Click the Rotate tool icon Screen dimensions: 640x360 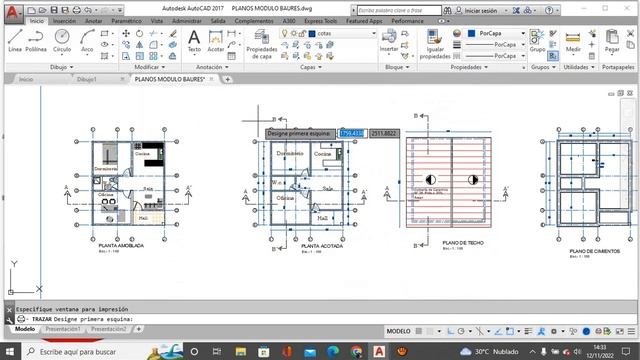(140, 33)
